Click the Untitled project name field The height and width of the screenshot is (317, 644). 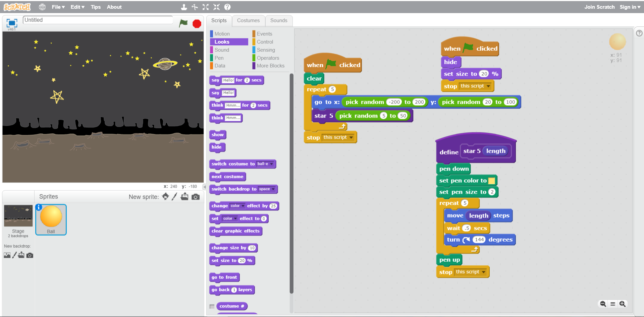97,20
